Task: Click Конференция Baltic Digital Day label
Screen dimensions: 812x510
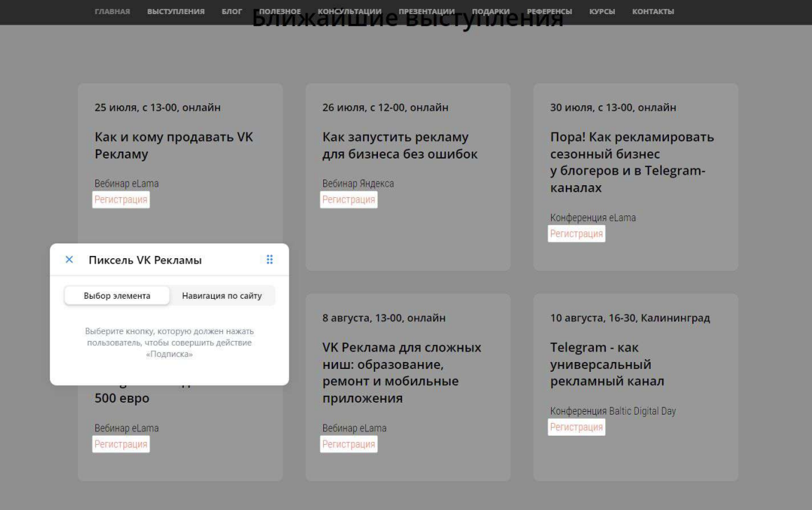Action: point(613,411)
